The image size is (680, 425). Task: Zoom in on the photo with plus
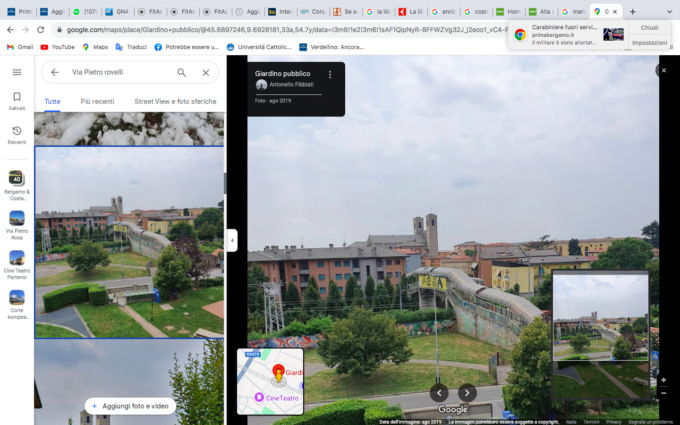pos(662,380)
